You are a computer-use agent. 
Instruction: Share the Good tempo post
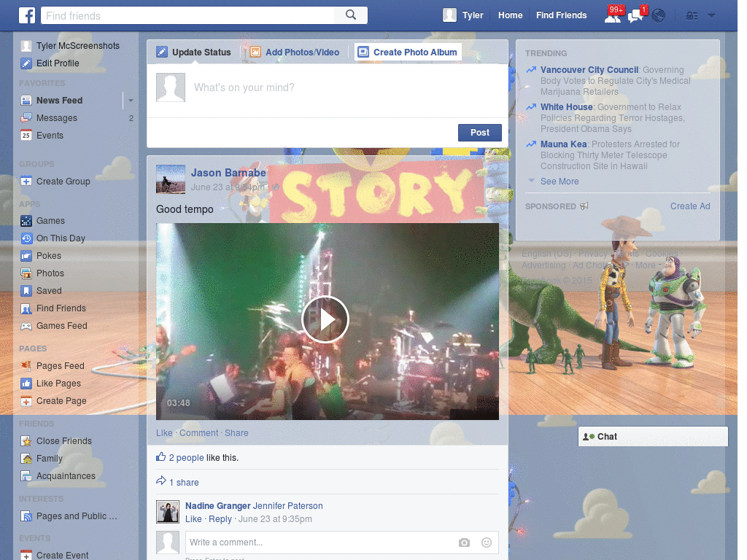coord(236,433)
